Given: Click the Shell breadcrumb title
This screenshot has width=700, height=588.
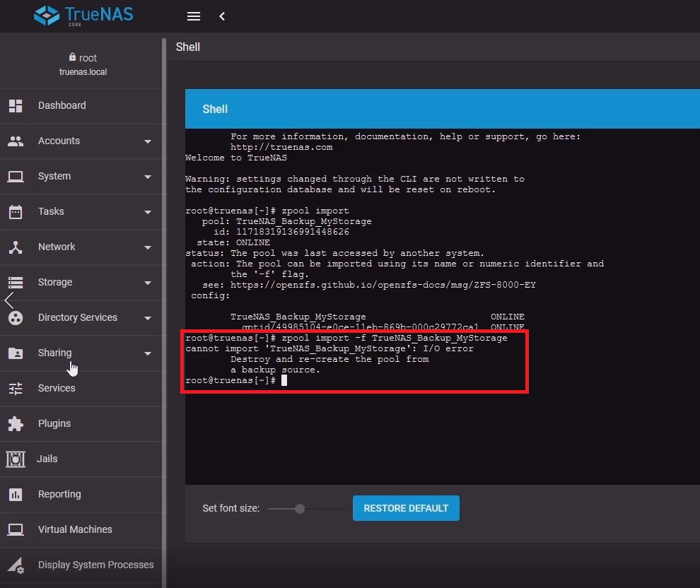Looking at the screenshot, I should pos(188,47).
